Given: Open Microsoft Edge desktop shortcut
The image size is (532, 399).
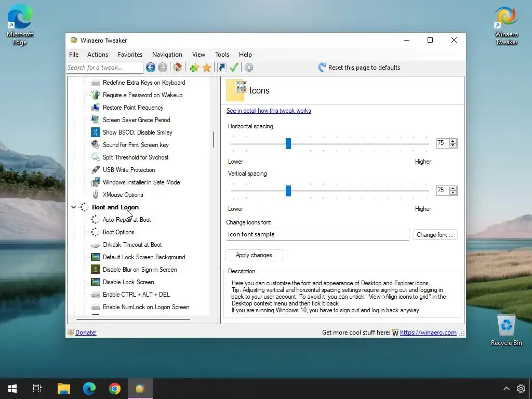Looking at the screenshot, I should pos(20,24).
